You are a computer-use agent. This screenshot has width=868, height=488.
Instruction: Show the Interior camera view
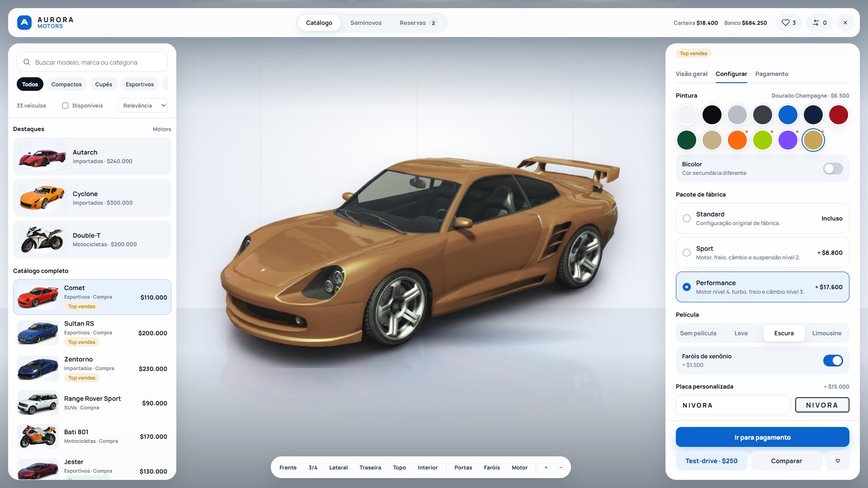point(427,468)
